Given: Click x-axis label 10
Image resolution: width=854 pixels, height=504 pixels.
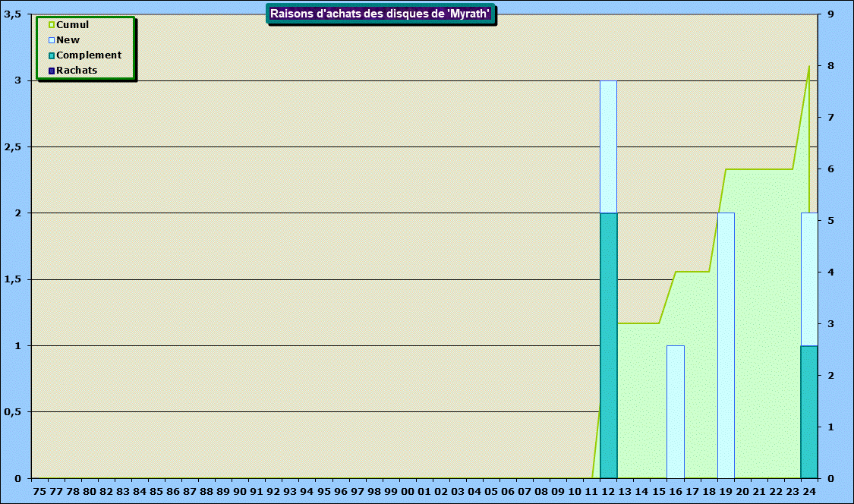Looking at the screenshot, I should 575,491.
